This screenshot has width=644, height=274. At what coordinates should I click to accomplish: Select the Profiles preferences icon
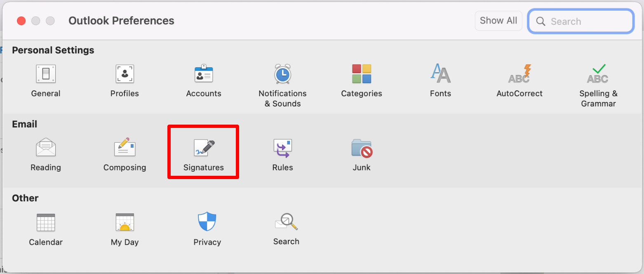coord(125,79)
